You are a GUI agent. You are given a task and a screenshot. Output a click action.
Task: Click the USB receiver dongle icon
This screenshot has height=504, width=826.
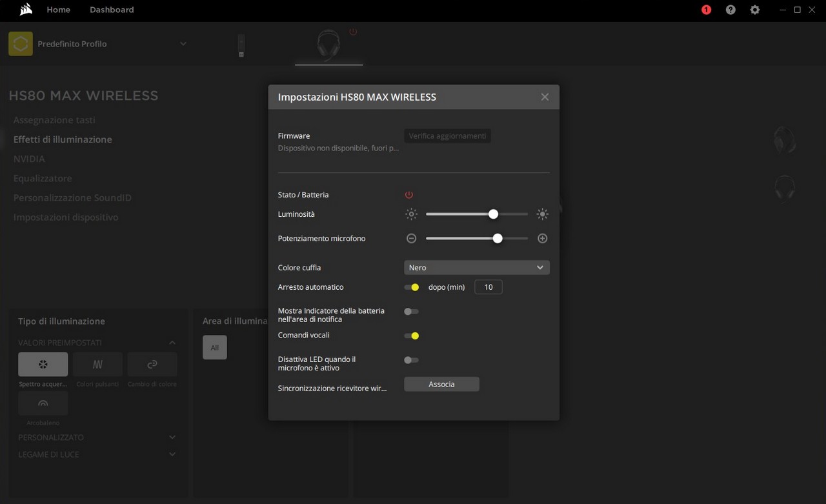click(241, 45)
